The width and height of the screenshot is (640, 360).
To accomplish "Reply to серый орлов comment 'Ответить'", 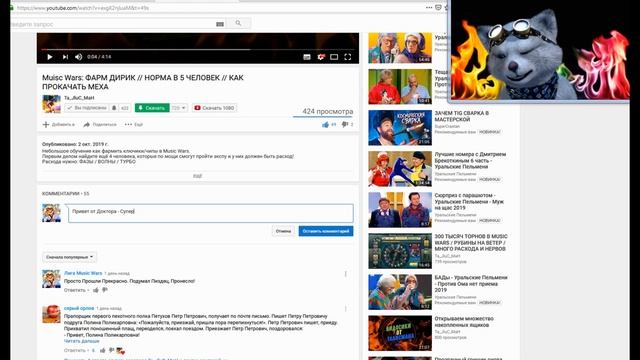I will 75,350.
